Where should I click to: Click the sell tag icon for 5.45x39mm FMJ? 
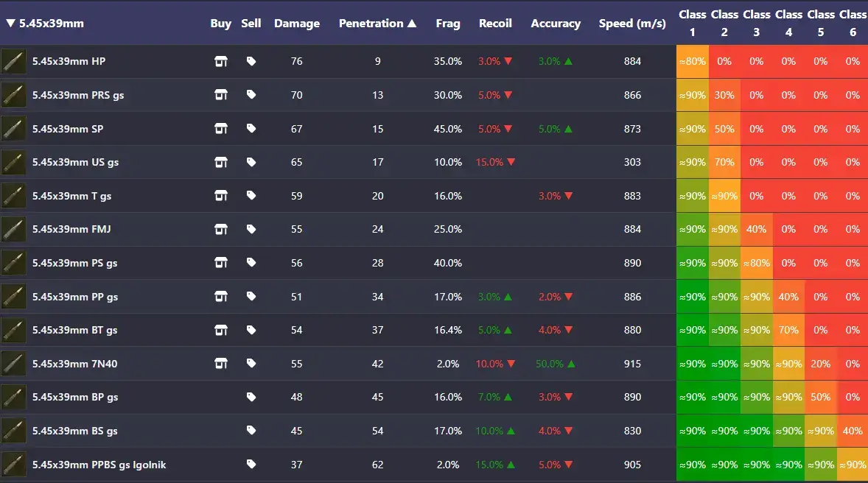251,229
